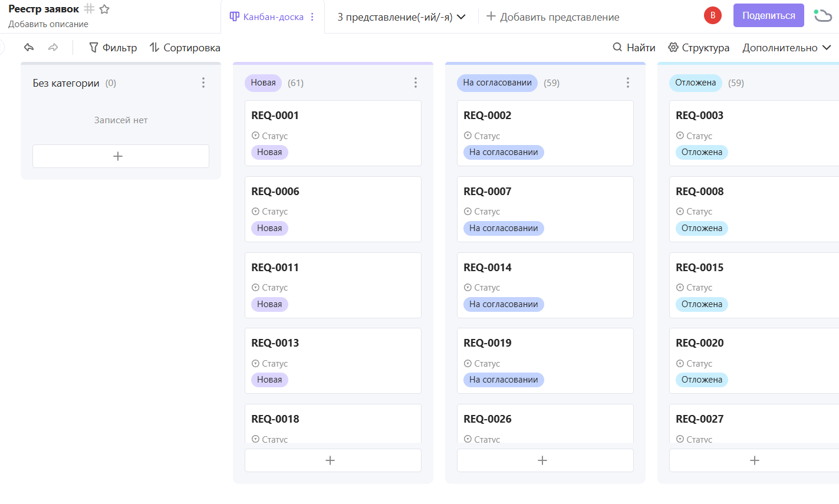
Task: Open card REQ-0003
Action: click(x=754, y=133)
